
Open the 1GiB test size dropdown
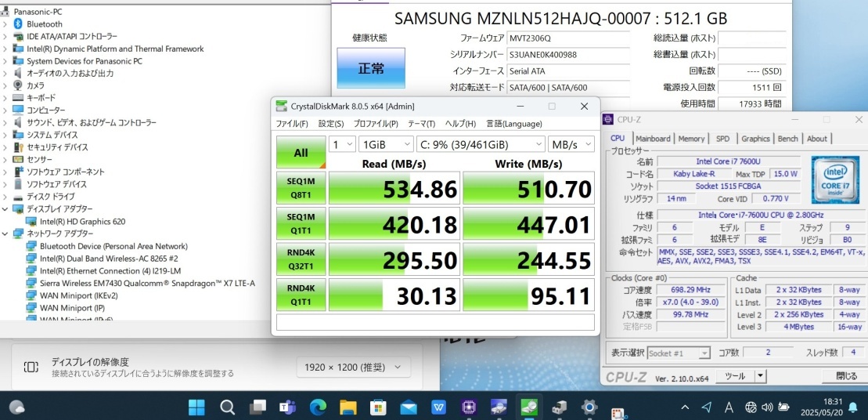[386, 144]
